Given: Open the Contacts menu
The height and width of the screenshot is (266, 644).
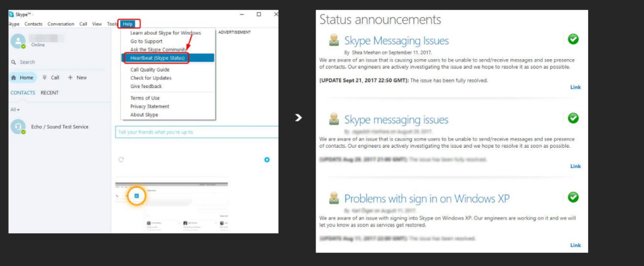Looking at the screenshot, I should tap(33, 25).
